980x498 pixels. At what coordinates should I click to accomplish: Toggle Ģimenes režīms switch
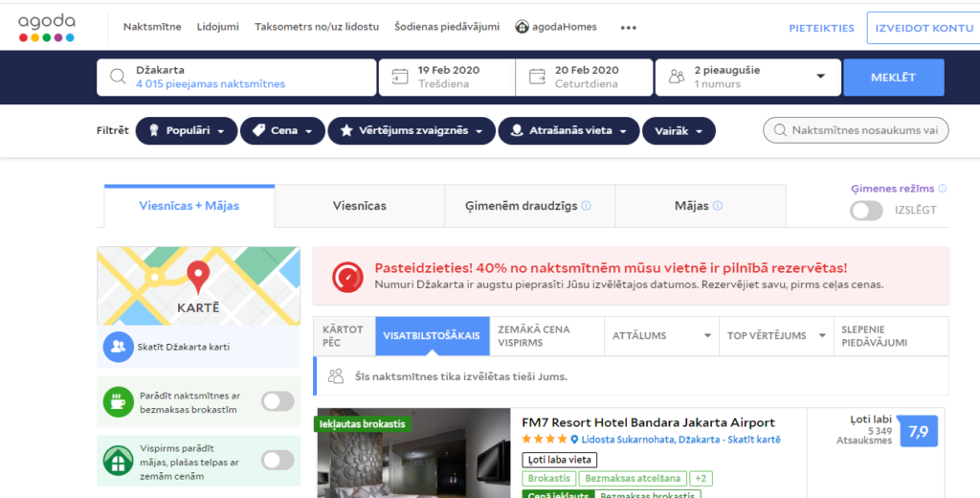coord(866,210)
